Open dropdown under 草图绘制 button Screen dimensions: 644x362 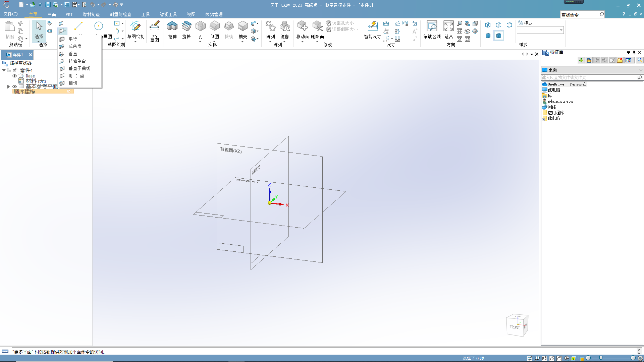tap(136, 42)
